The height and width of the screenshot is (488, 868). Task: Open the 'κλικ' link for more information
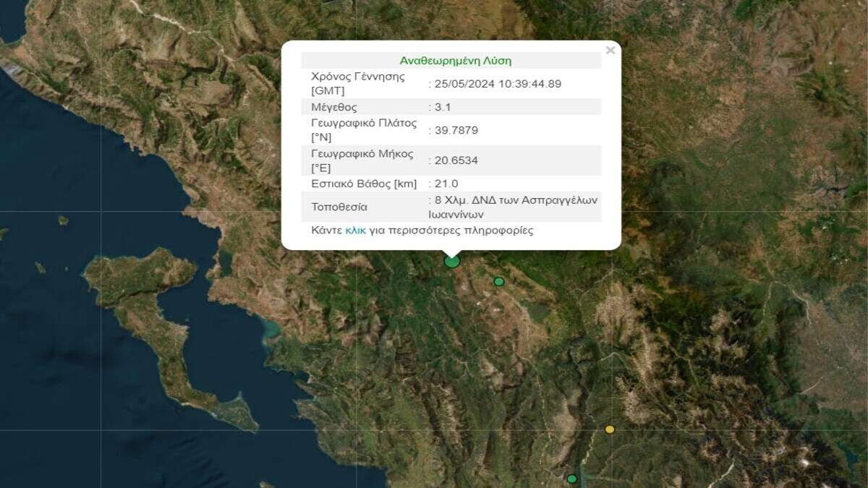(355, 231)
